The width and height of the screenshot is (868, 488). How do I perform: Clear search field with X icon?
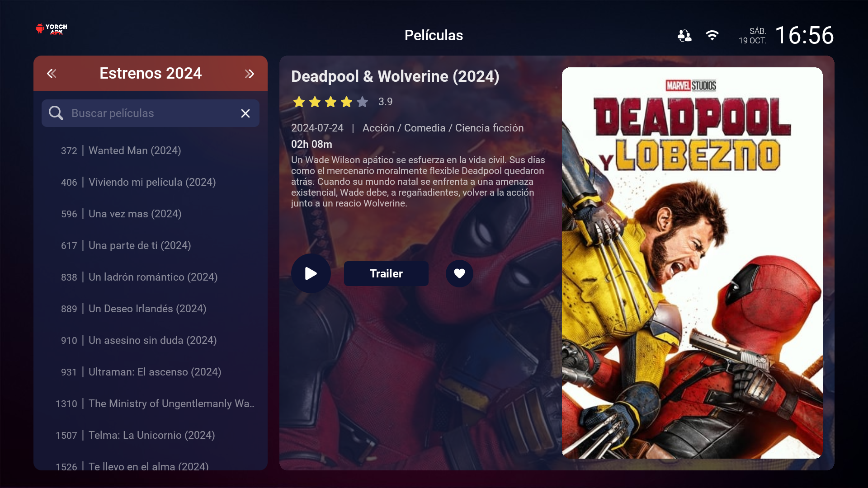245,113
